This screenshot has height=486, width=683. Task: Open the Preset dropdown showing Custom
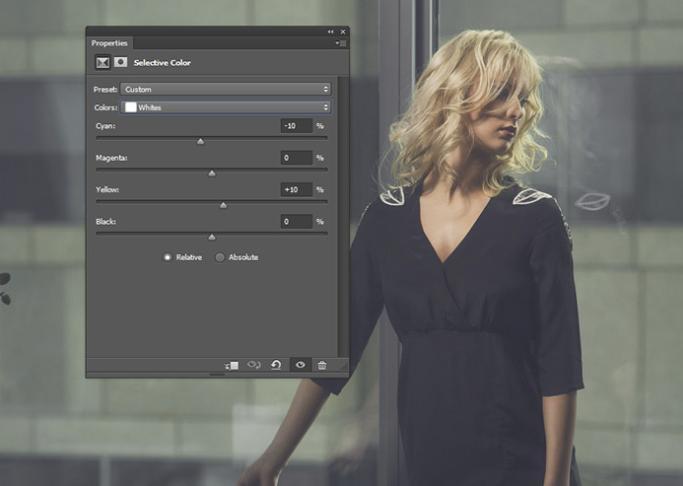click(x=226, y=89)
